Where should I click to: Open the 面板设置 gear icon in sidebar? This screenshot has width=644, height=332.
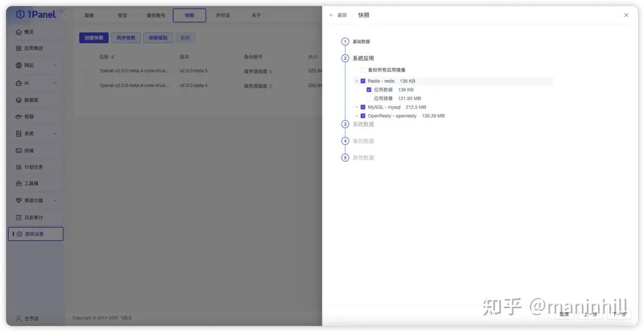tap(19, 234)
